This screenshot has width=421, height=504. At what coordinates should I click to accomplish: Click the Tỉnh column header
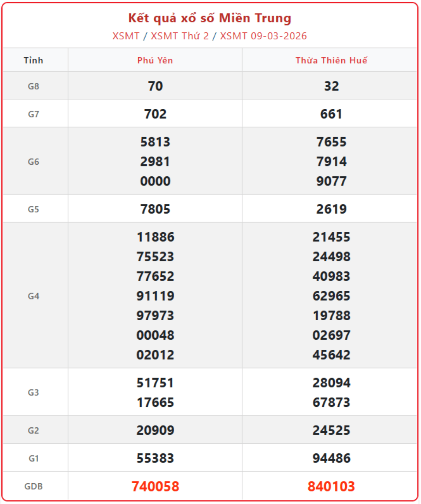click(x=34, y=60)
